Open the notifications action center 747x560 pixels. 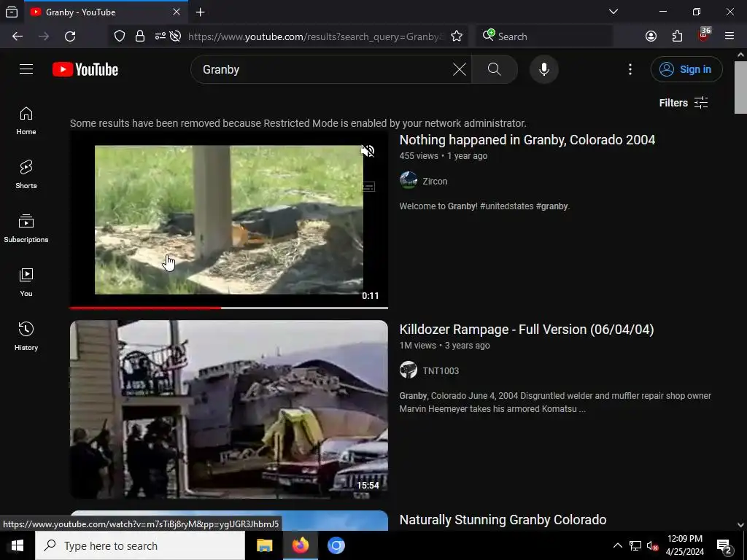pos(724,545)
